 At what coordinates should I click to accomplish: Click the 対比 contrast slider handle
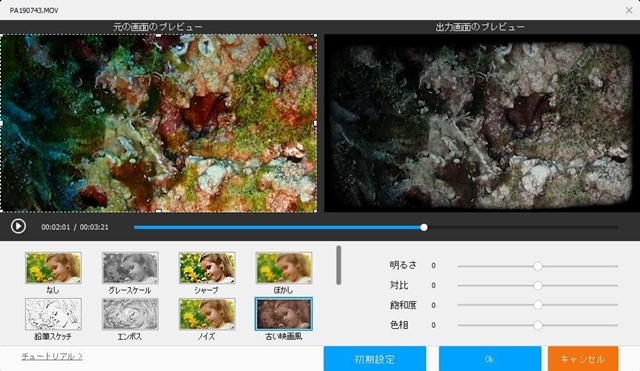pyautogui.click(x=538, y=285)
